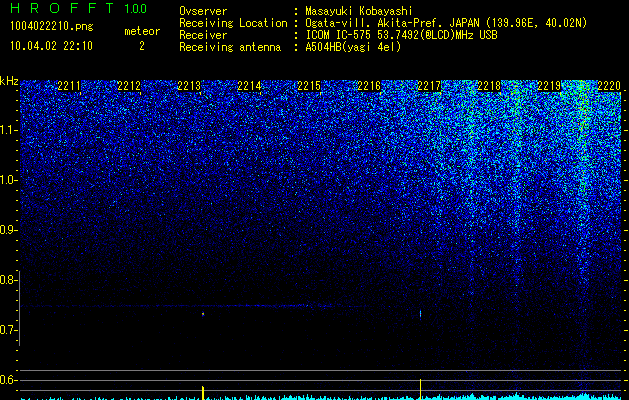Click the ICOM IC-575 receiver text

pos(401,35)
